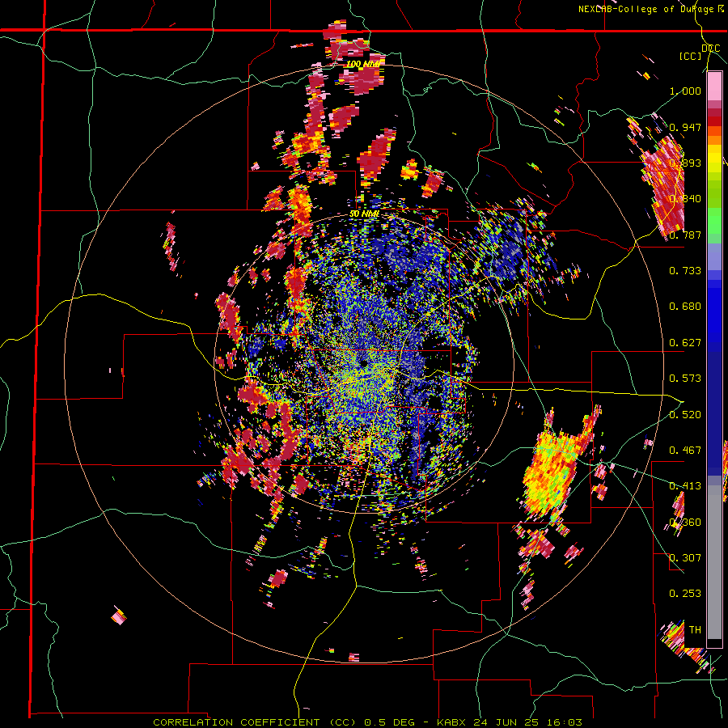This screenshot has height=728, width=728.
Task: Pick the bright green color bar segment
Action: pos(714,221)
